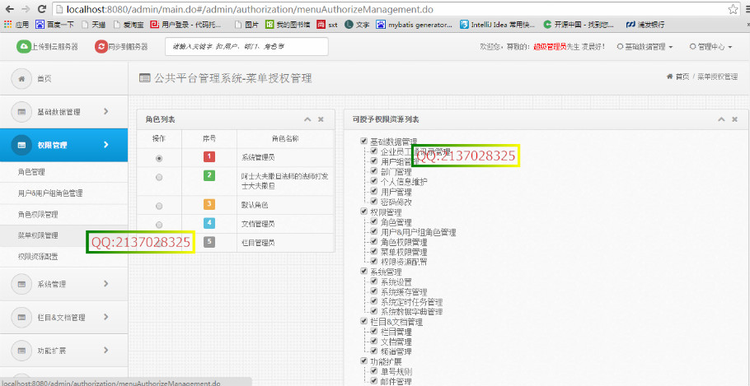Bookmark this page with the star icon
The height and width of the screenshot is (386, 750).
733,9
